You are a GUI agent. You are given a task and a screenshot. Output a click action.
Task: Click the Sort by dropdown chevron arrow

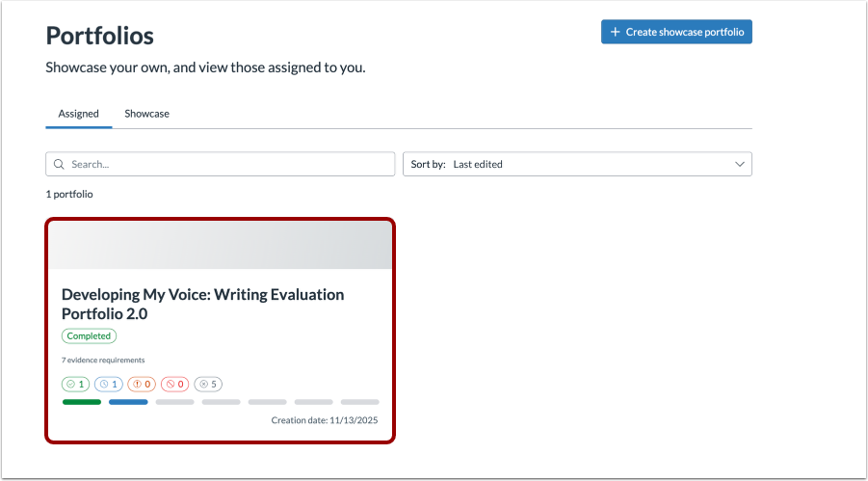pos(739,164)
